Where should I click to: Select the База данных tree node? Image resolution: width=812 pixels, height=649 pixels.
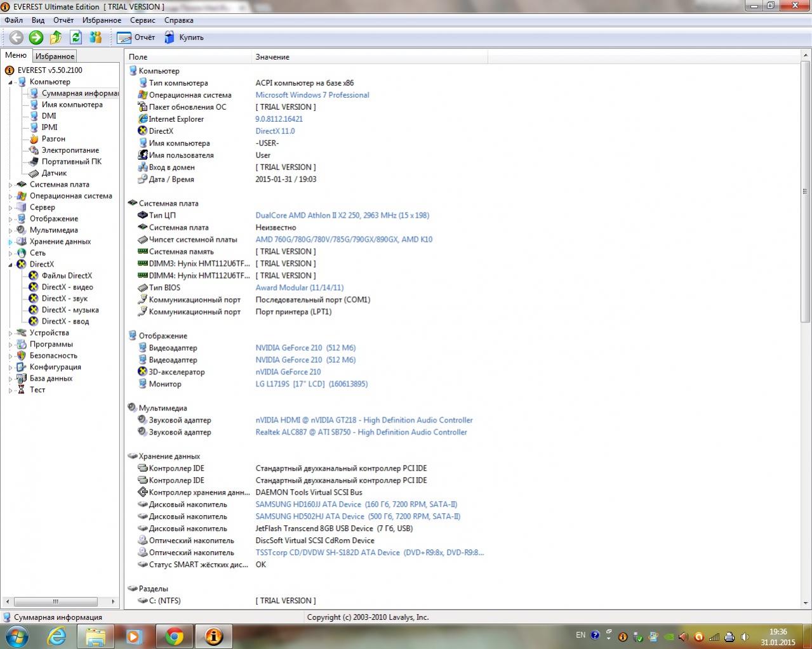pos(51,379)
